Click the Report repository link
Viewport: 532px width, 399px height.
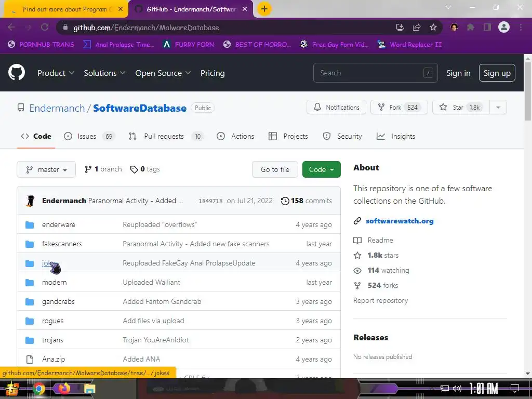tap(380, 300)
